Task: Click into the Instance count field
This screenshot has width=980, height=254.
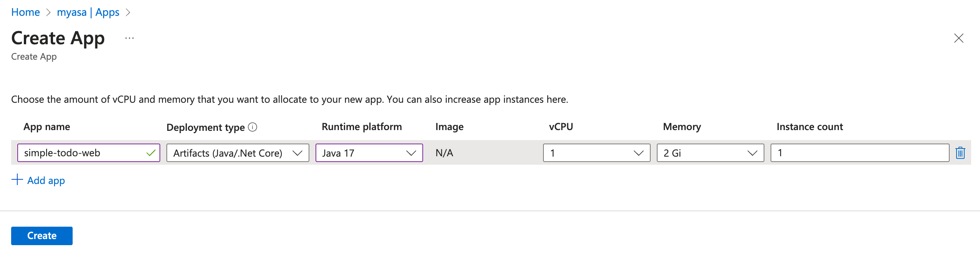Action: [x=859, y=153]
